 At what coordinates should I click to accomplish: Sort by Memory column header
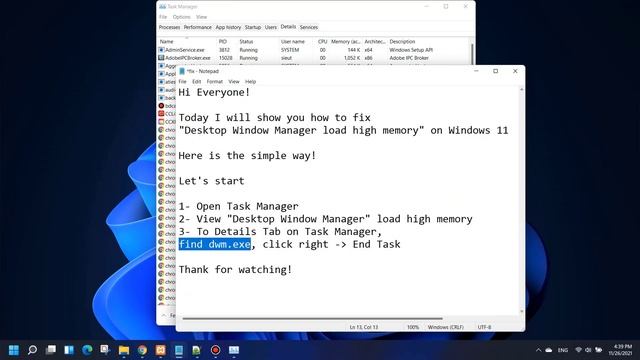[346, 42]
